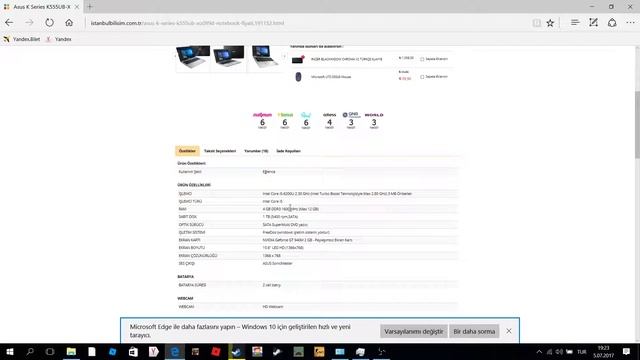Switch to the Özellikler tab
Screen dimensions: 640x360
pos(187,151)
